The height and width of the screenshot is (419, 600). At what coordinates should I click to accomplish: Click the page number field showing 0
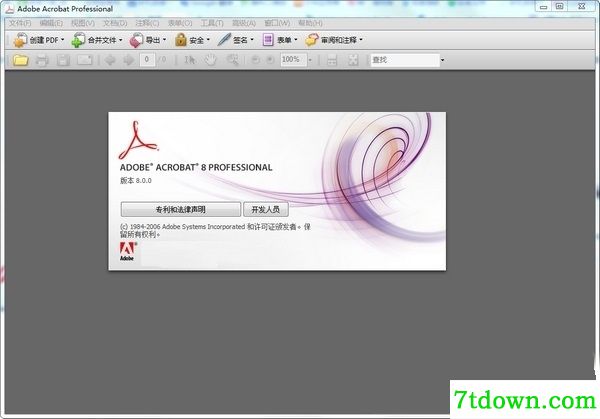tap(147, 60)
